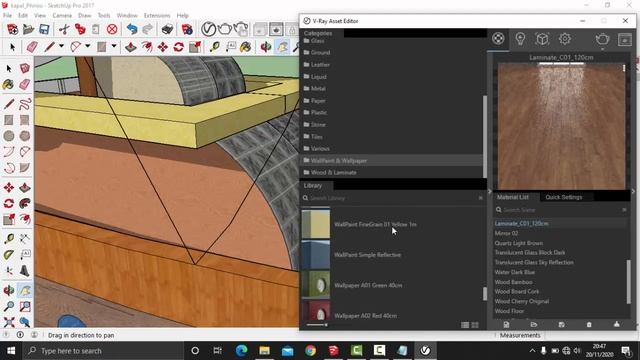Open the Camera menu

tap(62, 16)
